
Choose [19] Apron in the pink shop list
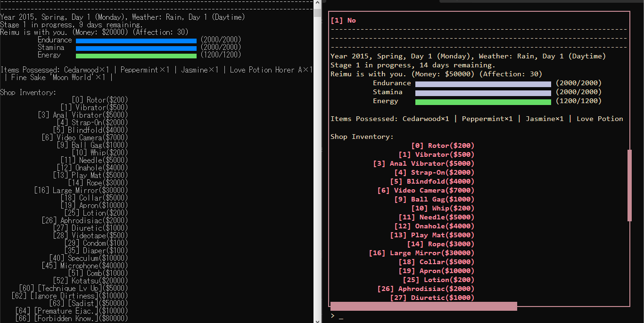(437, 271)
